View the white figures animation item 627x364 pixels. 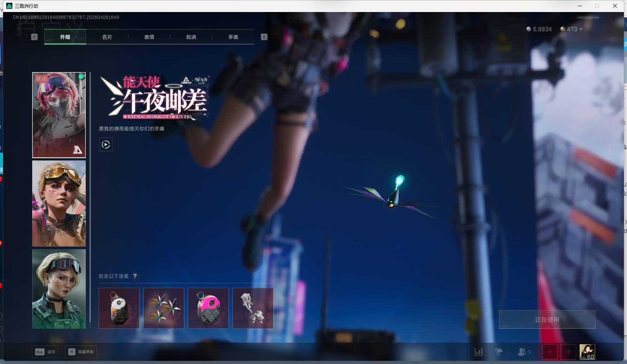(253, 308)
